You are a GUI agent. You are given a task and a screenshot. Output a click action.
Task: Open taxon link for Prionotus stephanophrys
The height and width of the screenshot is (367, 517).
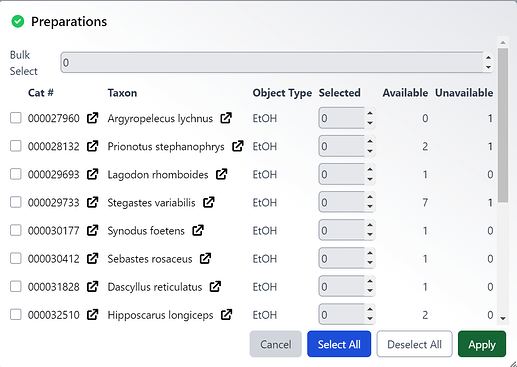pyautogui.click(x=238, y=146)
